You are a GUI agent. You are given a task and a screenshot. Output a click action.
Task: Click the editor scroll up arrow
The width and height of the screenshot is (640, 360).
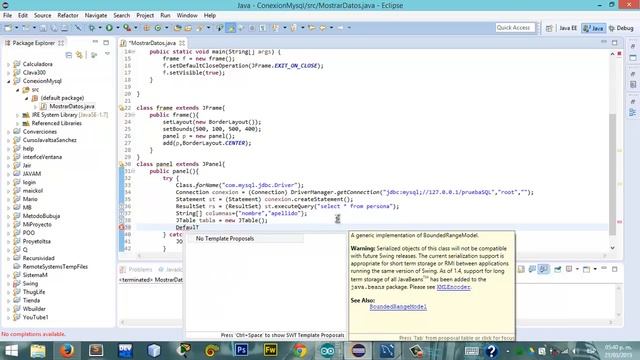pyautogui.click(x=613, y=54)
